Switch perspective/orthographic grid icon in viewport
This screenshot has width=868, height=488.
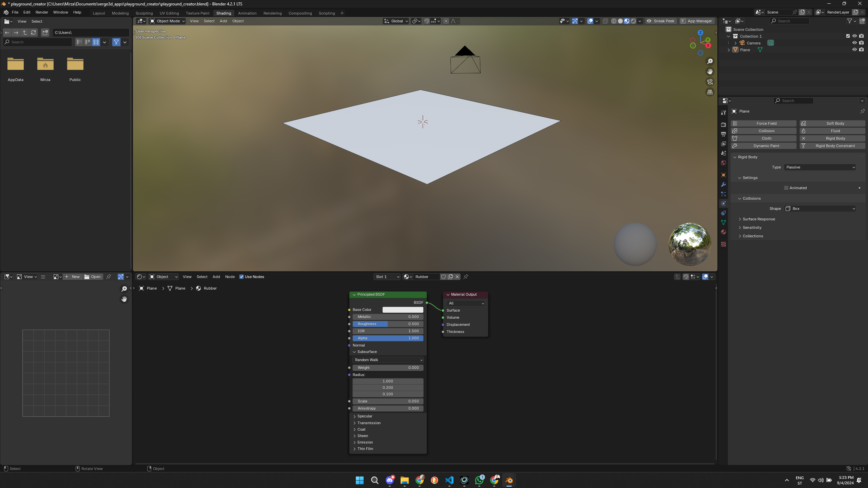(x=710, y=92)
